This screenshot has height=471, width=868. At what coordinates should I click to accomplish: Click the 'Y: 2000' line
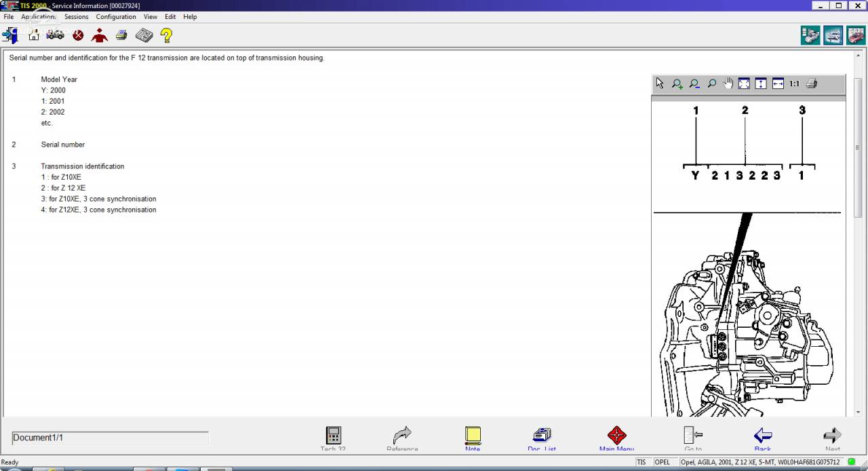[53, 90]
